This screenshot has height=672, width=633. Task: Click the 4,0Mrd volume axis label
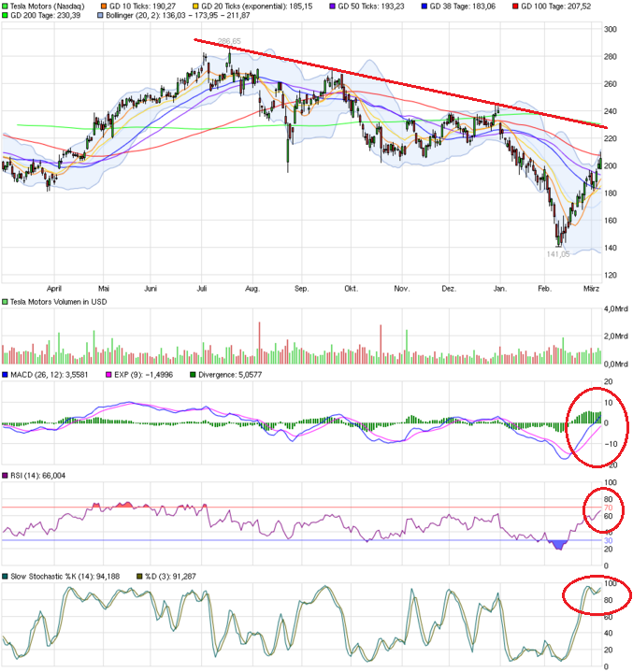tap(616, 309)
